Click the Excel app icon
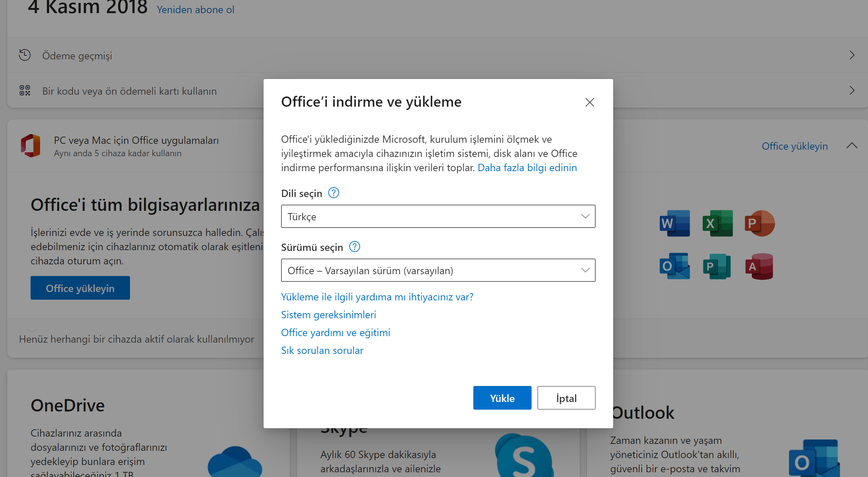The width and height of the screenshot is (868, 477). [717, 223]
